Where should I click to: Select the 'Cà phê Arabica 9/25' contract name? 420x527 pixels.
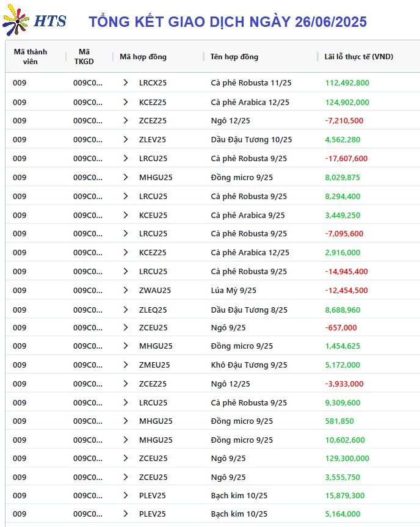click(248, 216)
